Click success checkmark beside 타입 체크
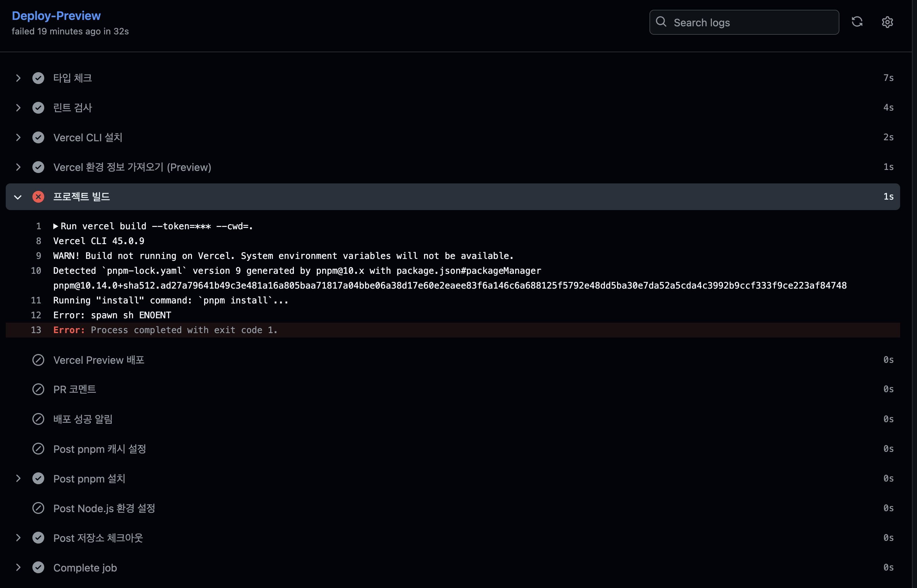The height and width of the screenshot is (588, 917). 38,78
